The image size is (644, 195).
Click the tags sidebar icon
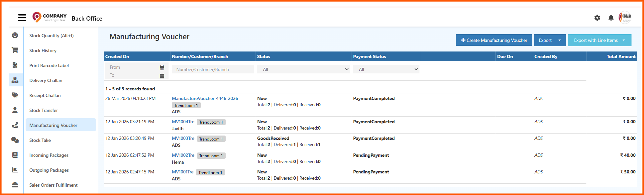[x=15, y=95]
